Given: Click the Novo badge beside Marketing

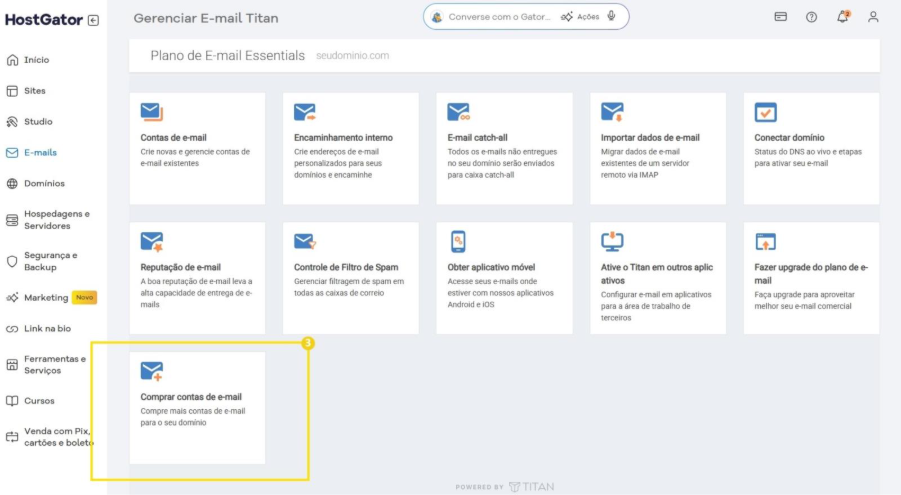Looking at the screenshot, I should 84,297.
